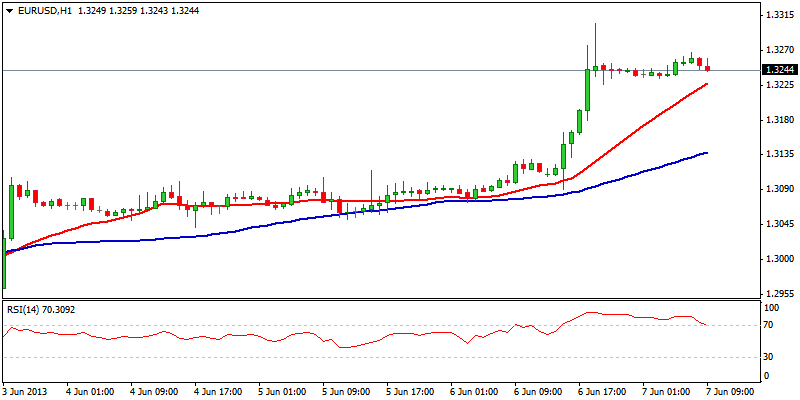Image resolution: width=800 pixels, height=400 pixels.
Task: Click the 6 Jun 17:00 time label
Action: (603, 392)
